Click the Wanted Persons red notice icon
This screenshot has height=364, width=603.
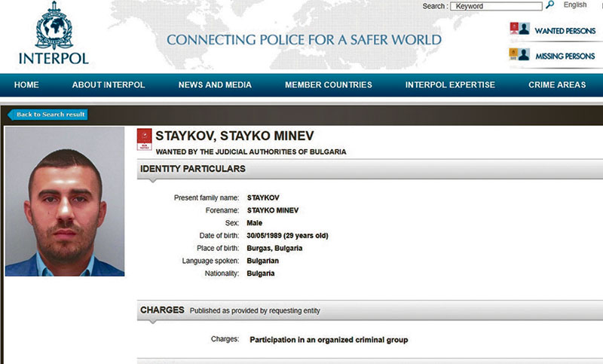[x=519, y=29]
